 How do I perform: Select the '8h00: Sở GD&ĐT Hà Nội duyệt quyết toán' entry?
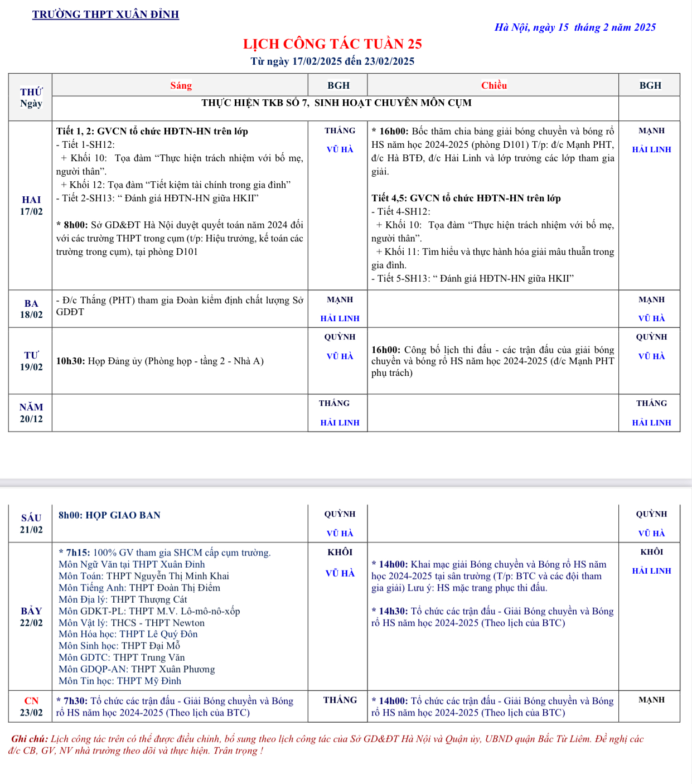click(x=180, y=239)
